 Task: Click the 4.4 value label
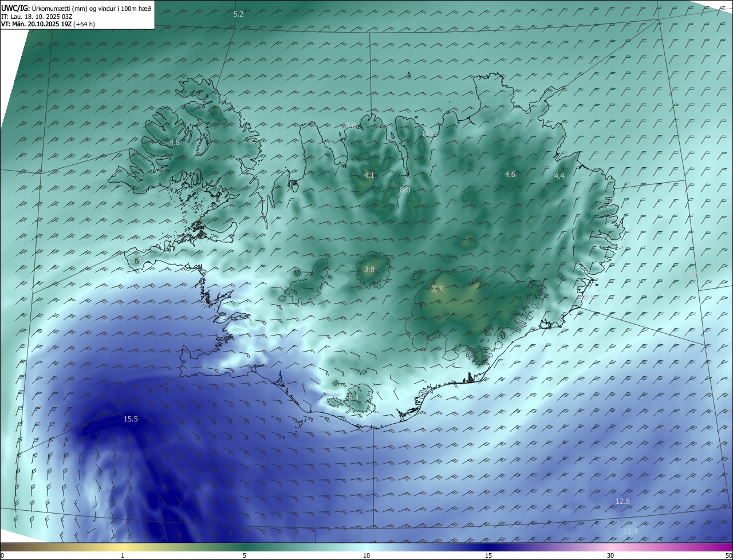[x=559, y=176]
